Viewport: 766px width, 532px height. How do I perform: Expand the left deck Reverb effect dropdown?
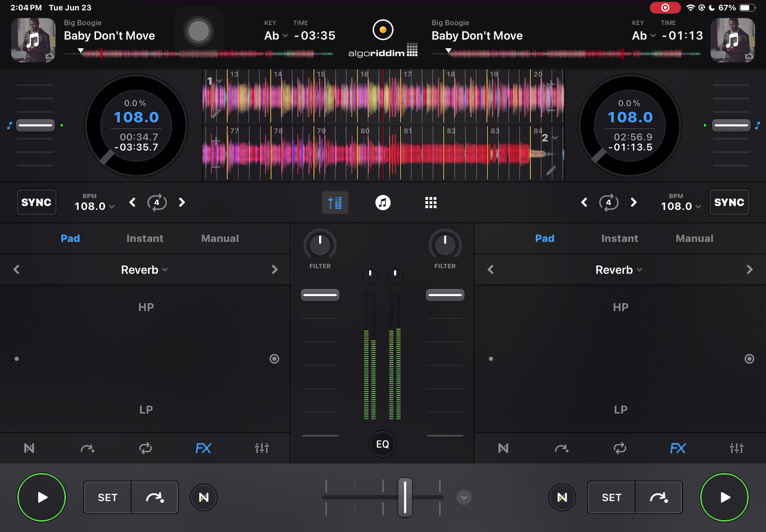[144, 270]
